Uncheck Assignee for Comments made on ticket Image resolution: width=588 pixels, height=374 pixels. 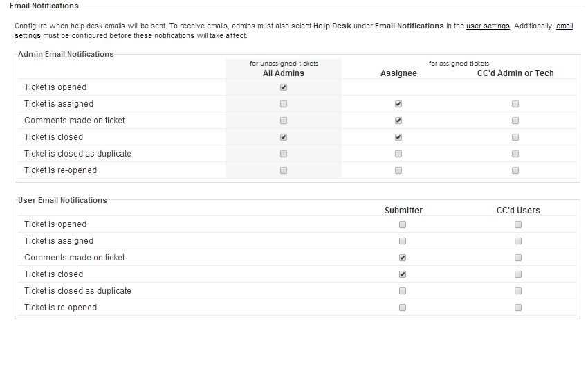click(x=398, y=121)
